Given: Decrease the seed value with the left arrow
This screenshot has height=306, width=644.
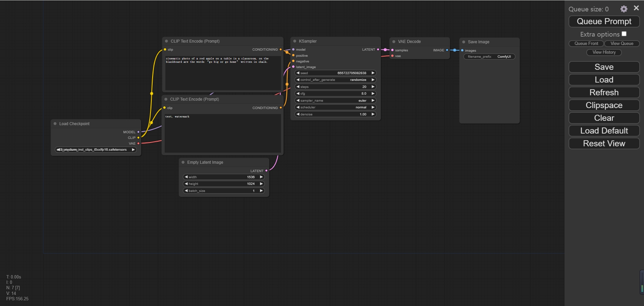Looking at the screenshot, I should point(298,73).
